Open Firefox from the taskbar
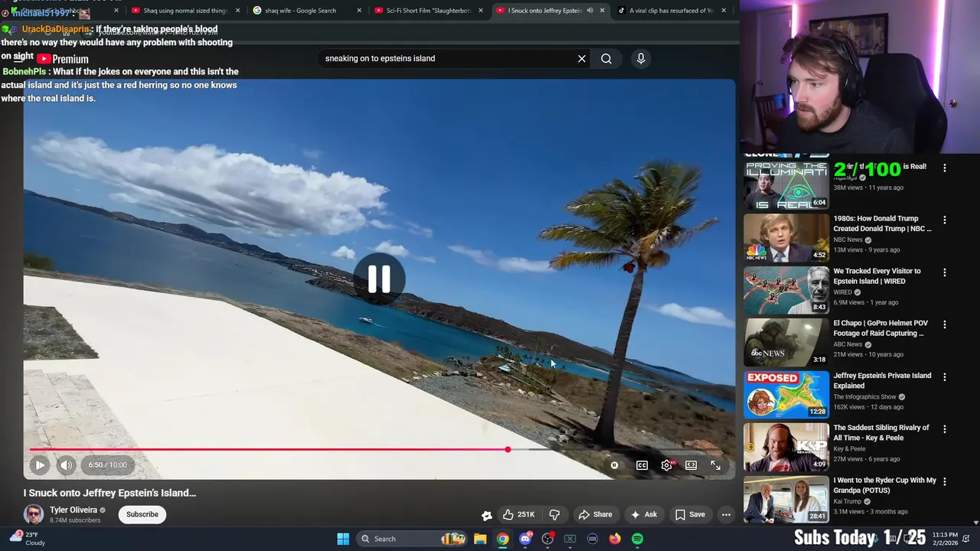 click(615, 539)
